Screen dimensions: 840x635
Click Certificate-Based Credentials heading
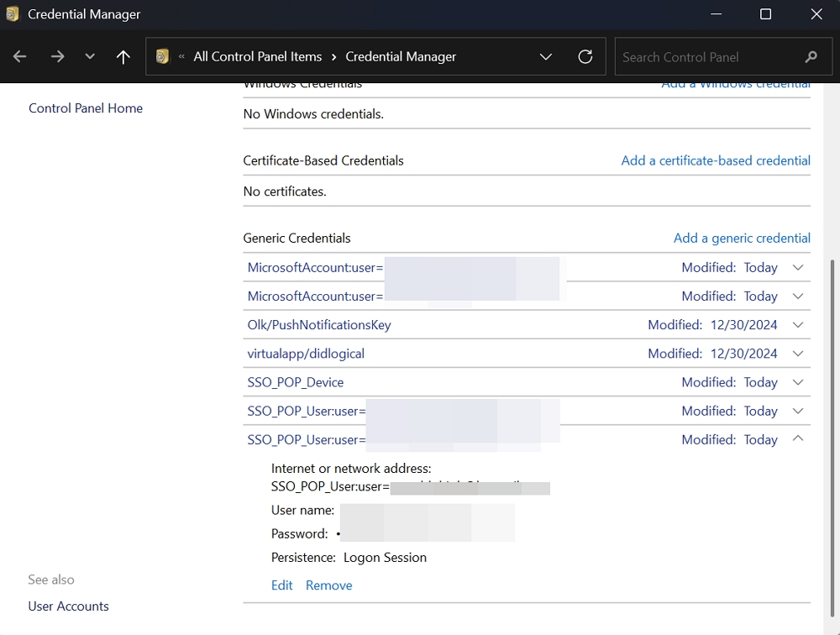click(x=323, y=160)
